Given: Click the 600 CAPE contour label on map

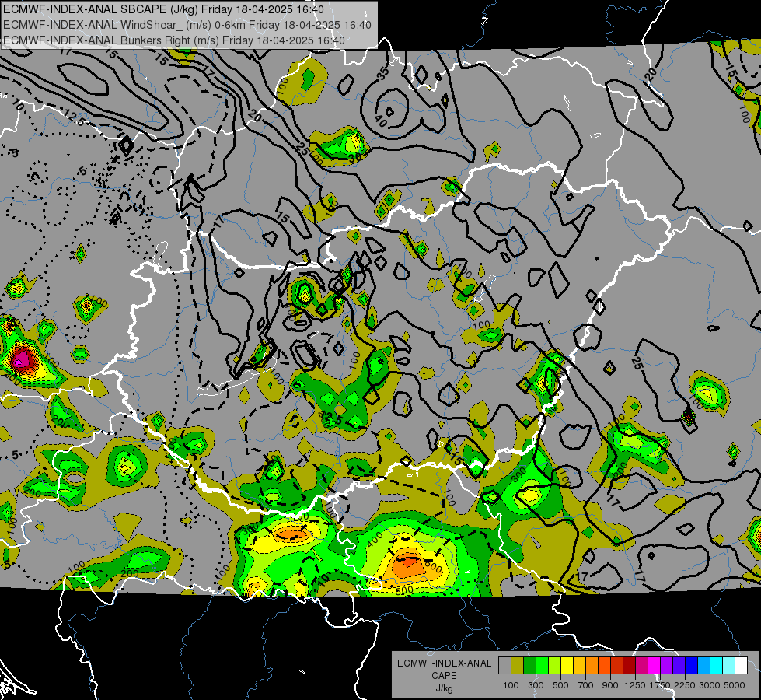Looking at the screenshot, I should (x=434, y=567).
